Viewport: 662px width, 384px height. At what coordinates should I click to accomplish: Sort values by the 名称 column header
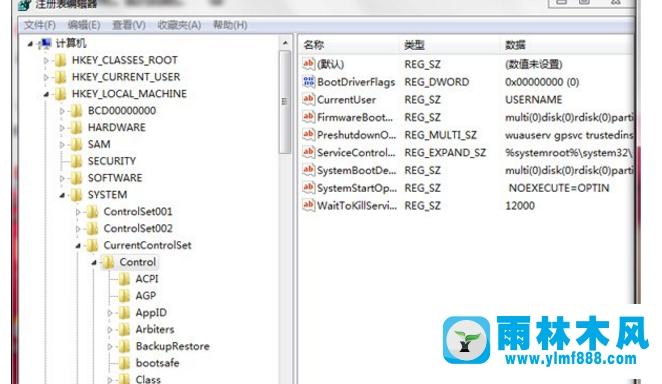point(349,45)
